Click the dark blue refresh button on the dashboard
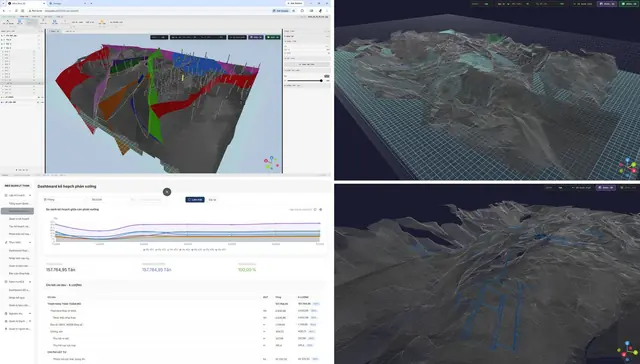The height and width of the screenshot is (364, 640). [x=195, y=200]
